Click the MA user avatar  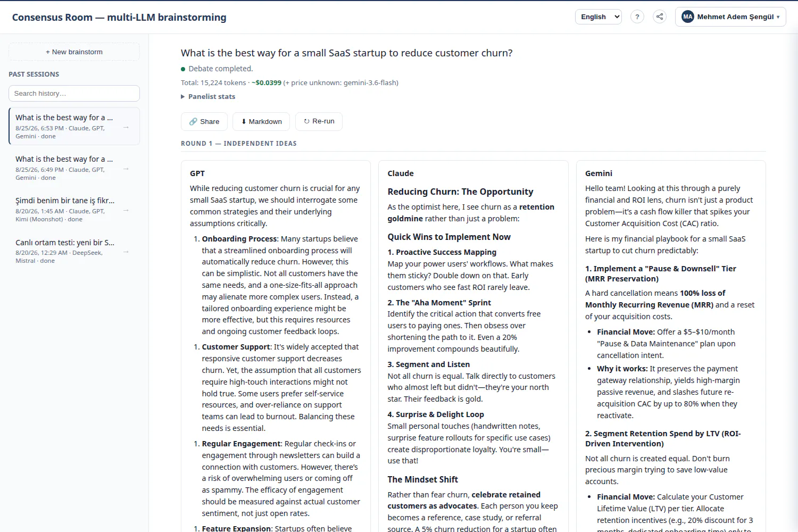coord(688,16)
